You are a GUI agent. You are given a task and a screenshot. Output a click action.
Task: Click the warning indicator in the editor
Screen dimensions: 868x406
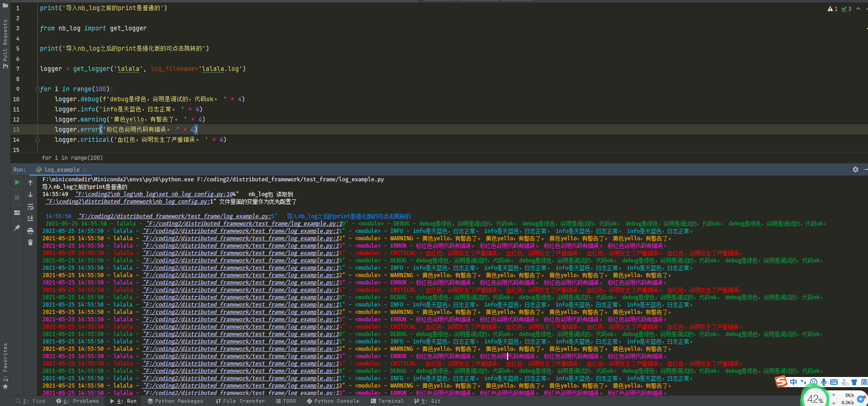point(833,9)
